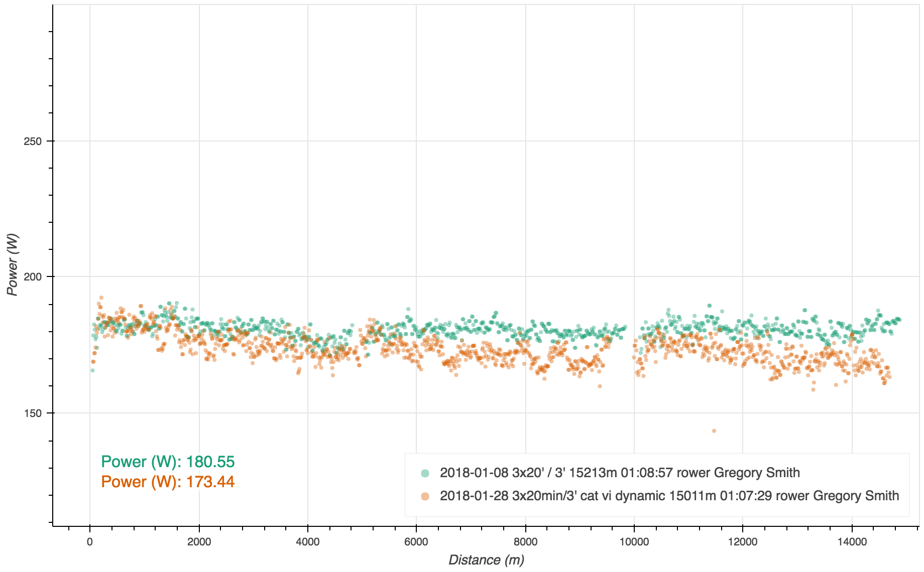924x572 pixels.
Task: Click the 10000 tick label on distance axis
Action: click(634, 542)
